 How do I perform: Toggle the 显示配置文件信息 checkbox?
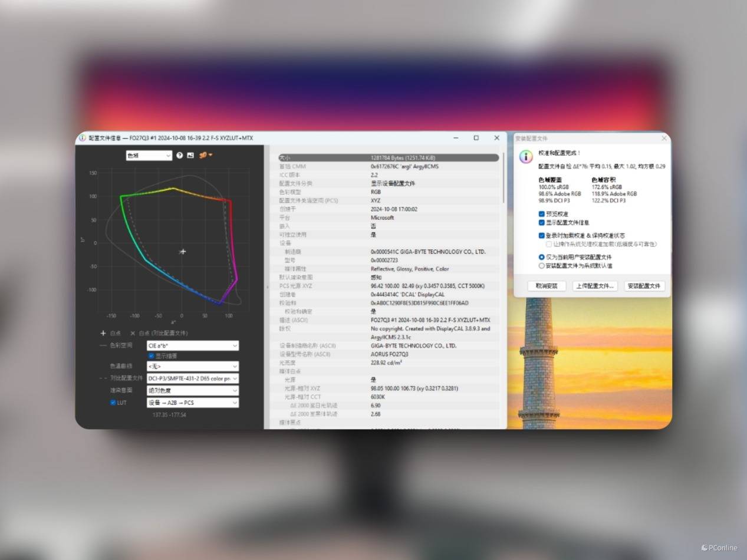542,223
